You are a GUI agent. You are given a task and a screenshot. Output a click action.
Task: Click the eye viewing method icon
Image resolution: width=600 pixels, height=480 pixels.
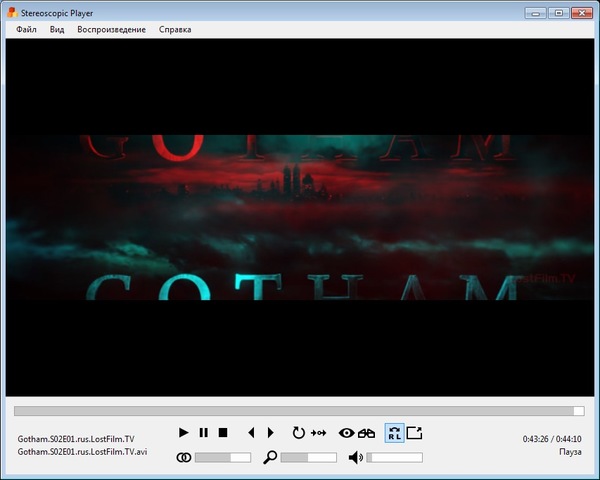(x=346, y=433)
